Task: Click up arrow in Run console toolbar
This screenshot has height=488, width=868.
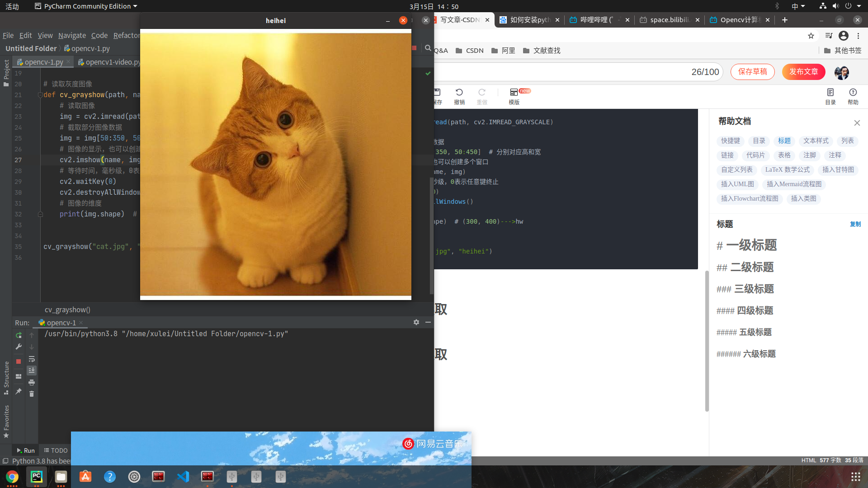Action: pyautogui.click(x=32, y=335)
